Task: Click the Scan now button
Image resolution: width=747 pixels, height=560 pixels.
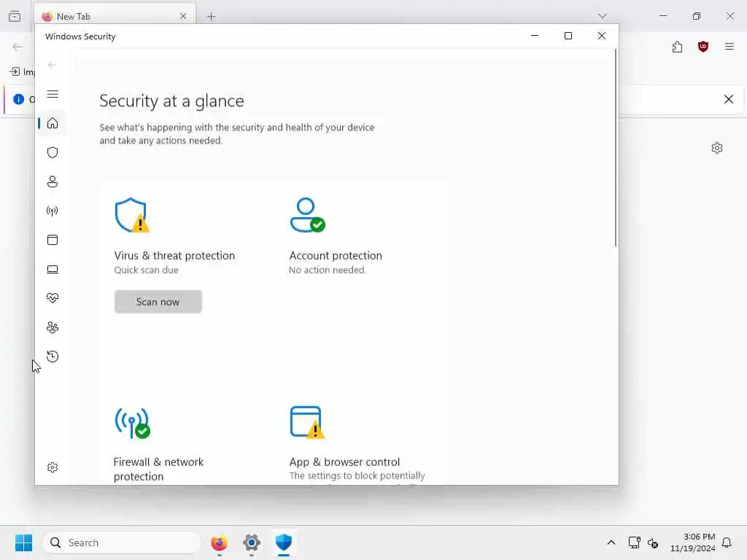Action: 158,302
